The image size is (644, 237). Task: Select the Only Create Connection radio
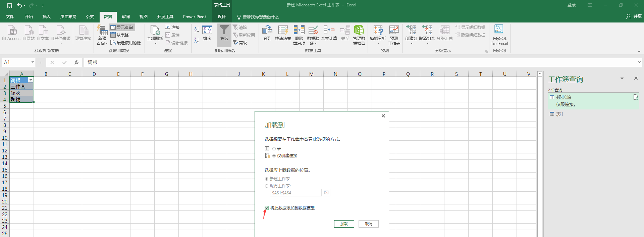click(x=274, y=156)
